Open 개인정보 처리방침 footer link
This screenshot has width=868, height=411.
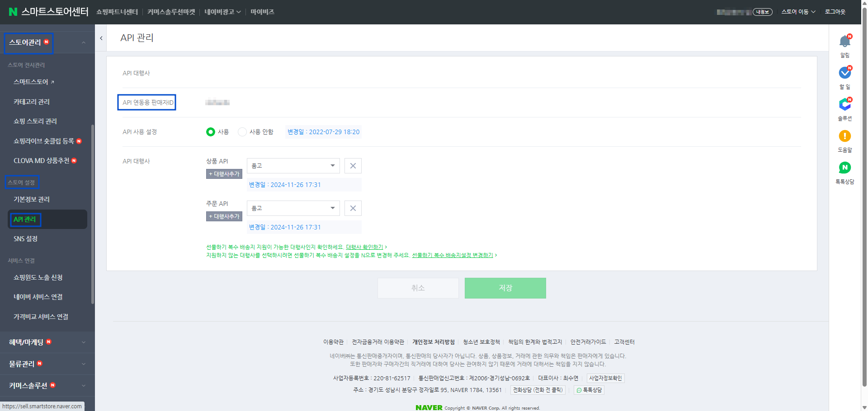434,342
